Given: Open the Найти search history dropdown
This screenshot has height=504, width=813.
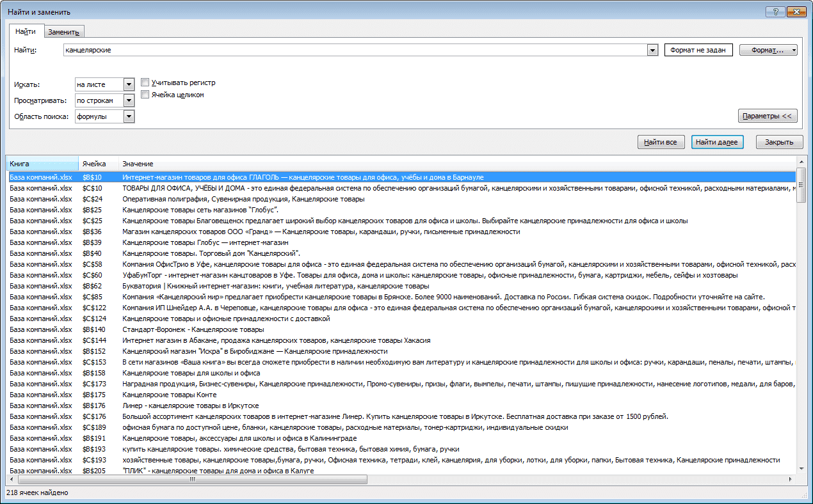Looking at the screenshot, I should tap(652, 50).
